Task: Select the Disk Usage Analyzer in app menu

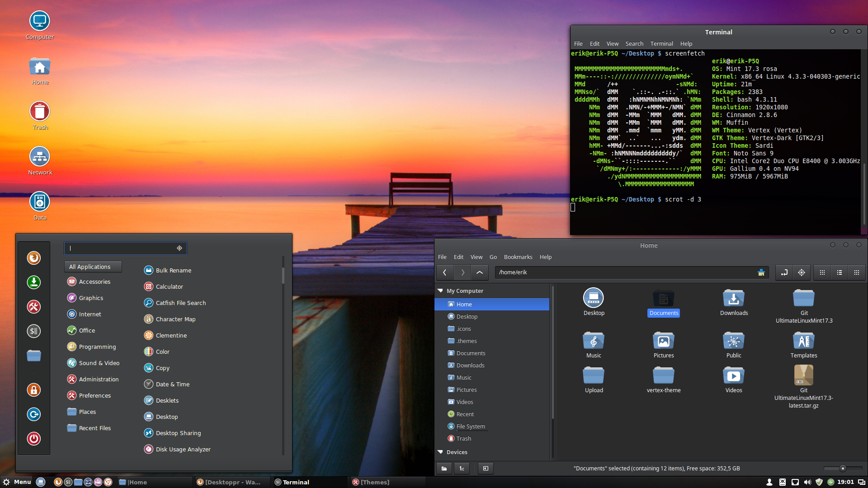Action: click(183, 449)
